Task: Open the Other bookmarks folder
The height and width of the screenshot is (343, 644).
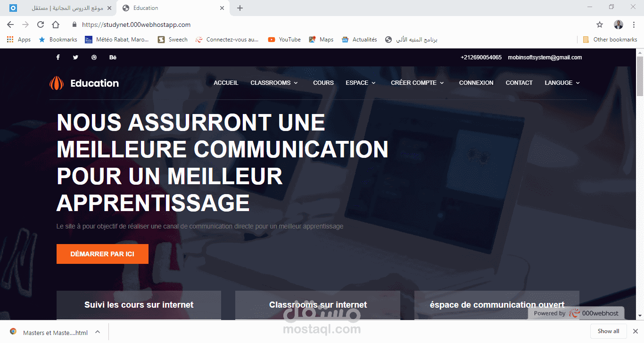Action: tap(610, 40)
